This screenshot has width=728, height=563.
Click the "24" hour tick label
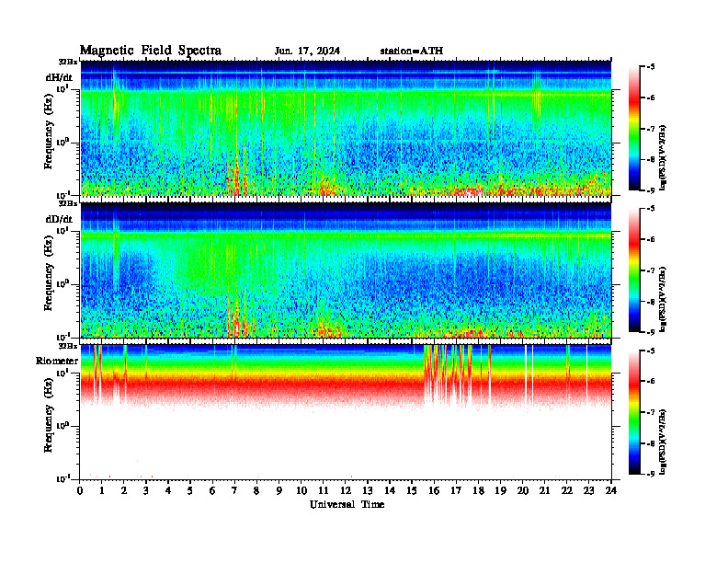tap(611, 491)
